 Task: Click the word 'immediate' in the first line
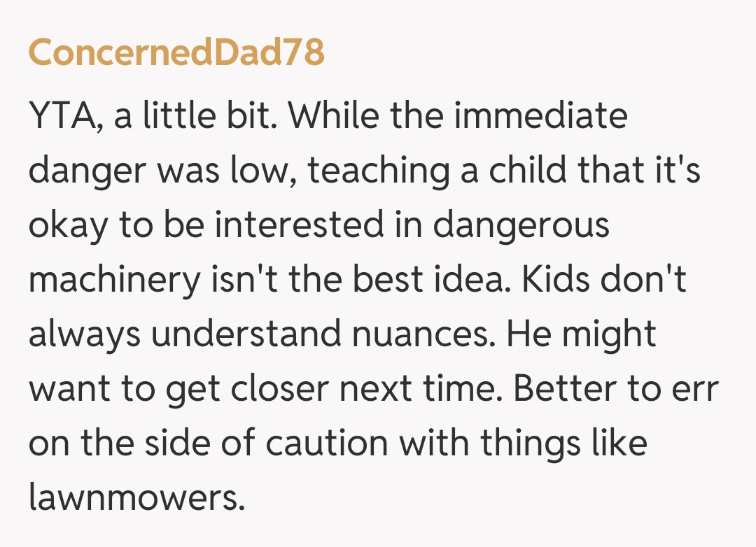[540, 117]
